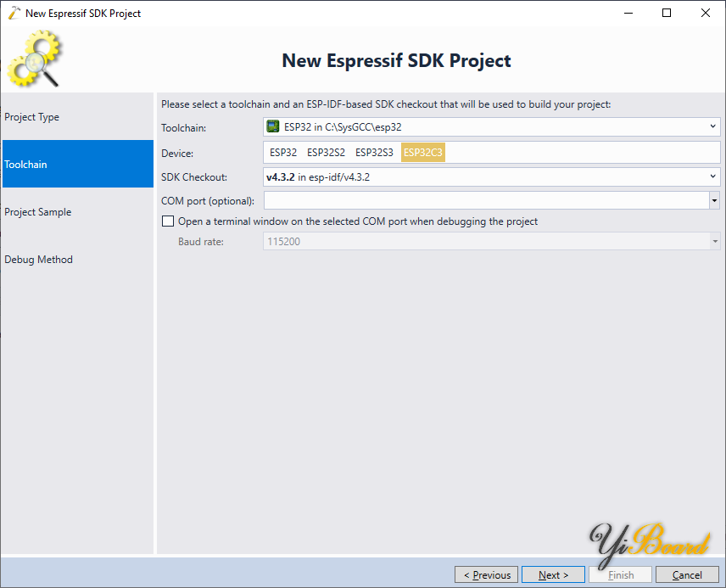The height and width of the screenshot is (588, 726).
Task: Switch to the Debug Method step
Action: coord(78,260)
